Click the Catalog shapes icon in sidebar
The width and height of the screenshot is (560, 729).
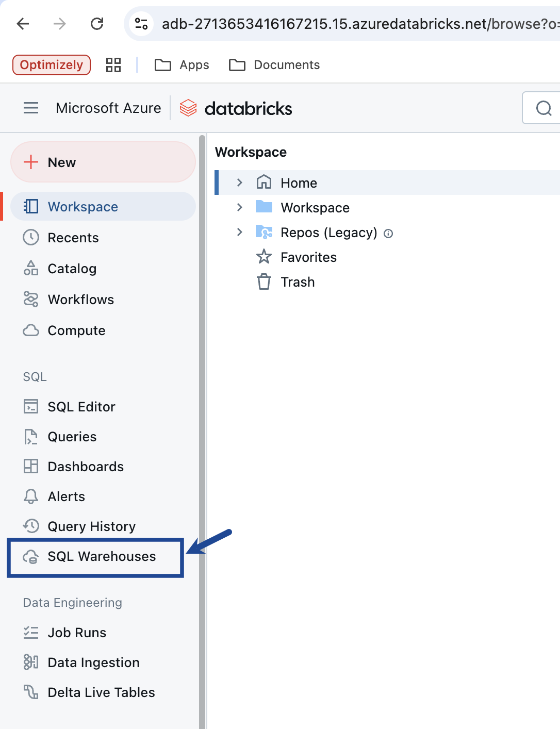click(31, 268)
